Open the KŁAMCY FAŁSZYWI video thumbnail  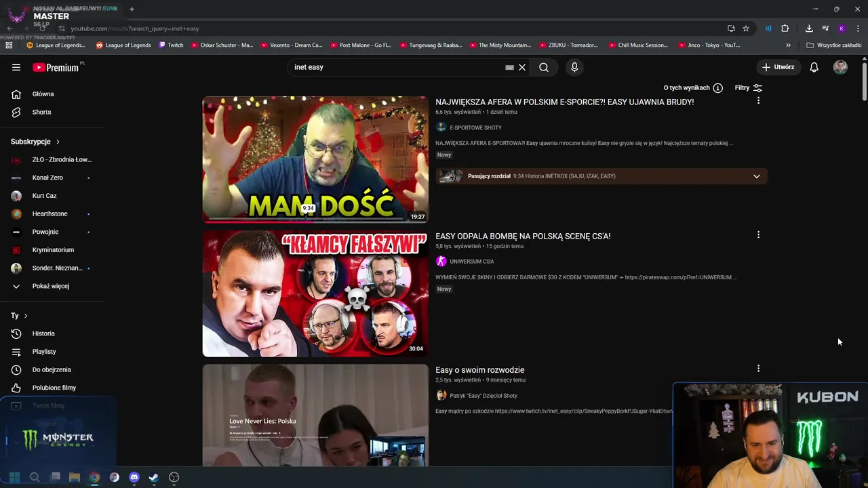coord(315,293)
